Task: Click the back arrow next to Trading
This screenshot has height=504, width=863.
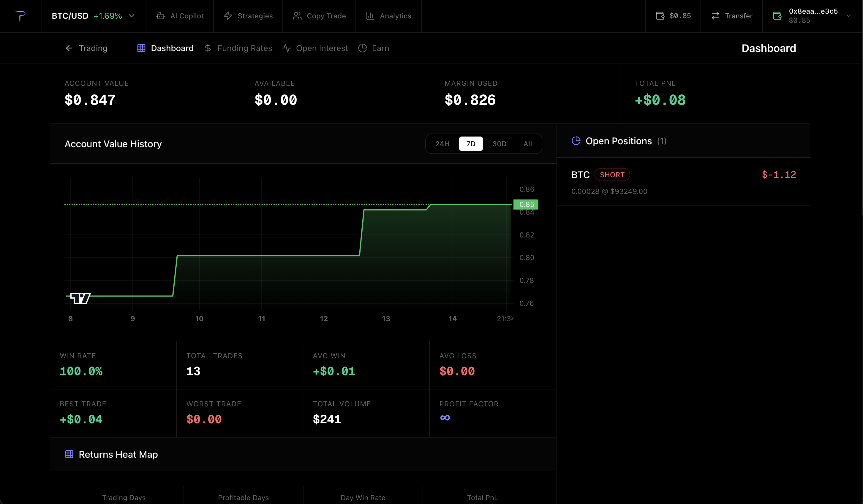Action: point(69,48)
